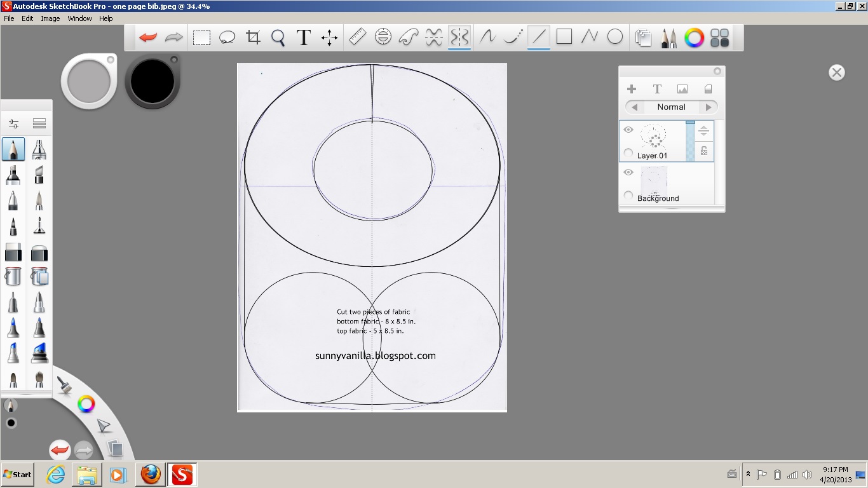Viewport: 868px width, 488px height.
Task: Hide the Background layer eye icon
Action: (628, 172)
